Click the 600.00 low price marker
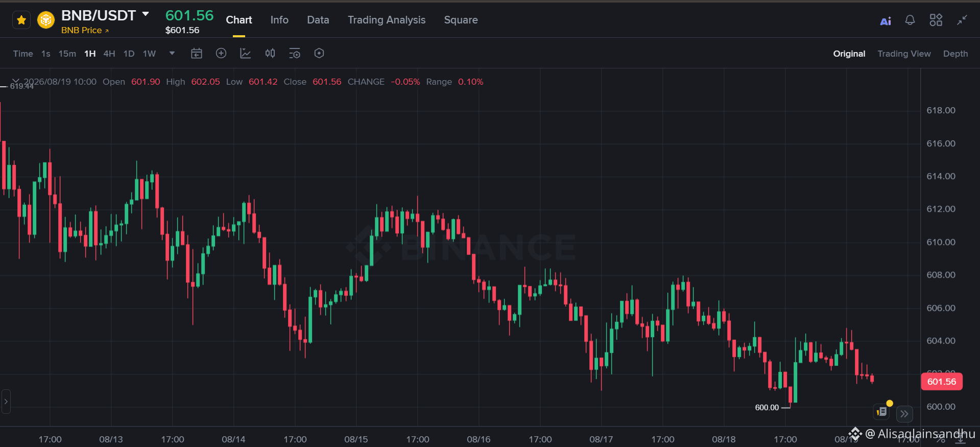Viewport: 980px width, 447px height. (x=767, y=408)
